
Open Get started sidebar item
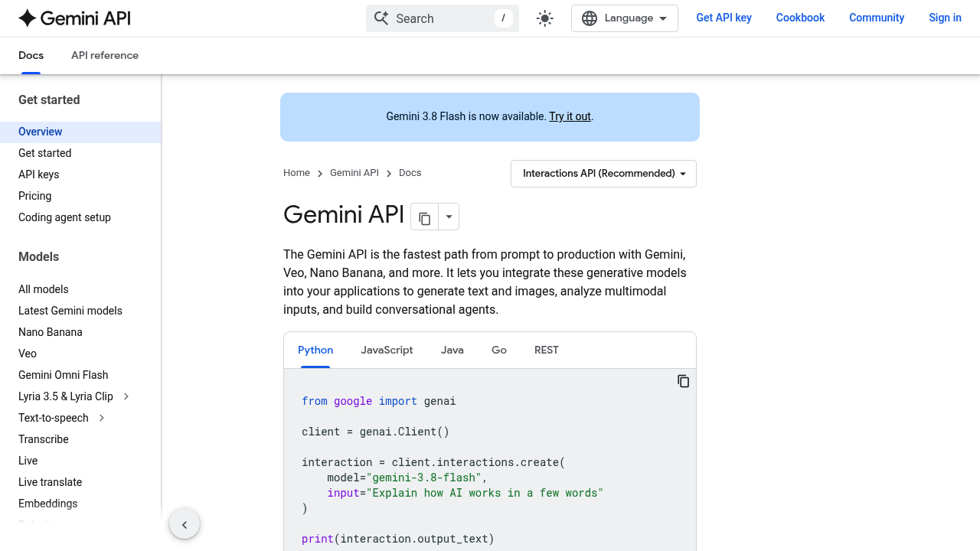coord(44,153)
